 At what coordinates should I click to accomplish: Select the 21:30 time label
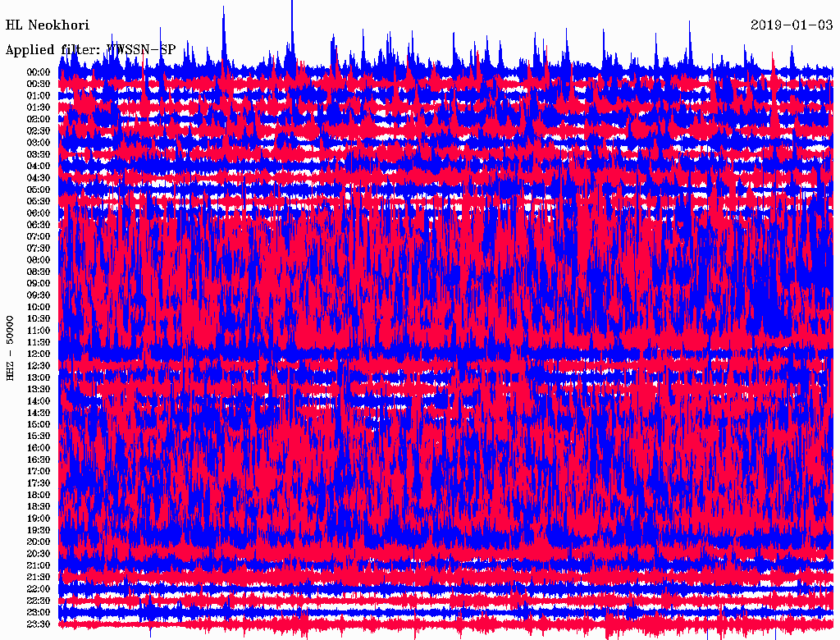(38, 578)
